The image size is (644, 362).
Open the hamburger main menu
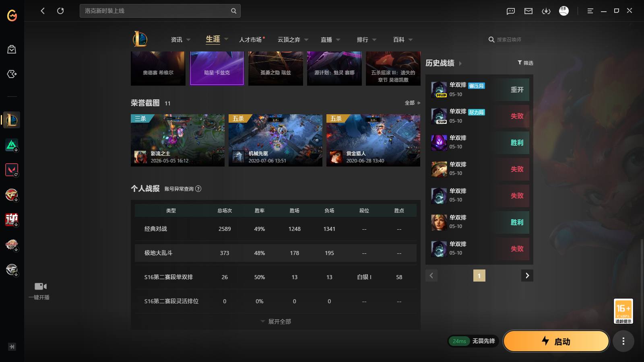pyautogui.click(x=590, y=11)
